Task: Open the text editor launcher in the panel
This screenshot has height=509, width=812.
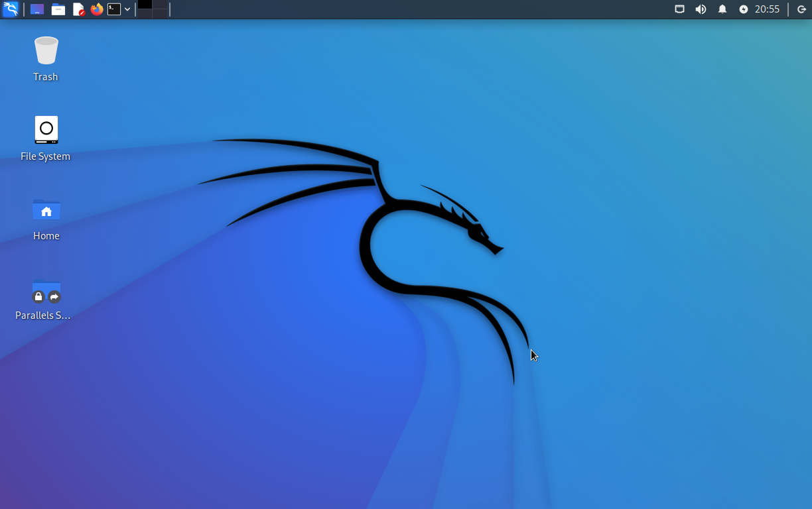Action: pyautogui.click(x=78, y=9)
